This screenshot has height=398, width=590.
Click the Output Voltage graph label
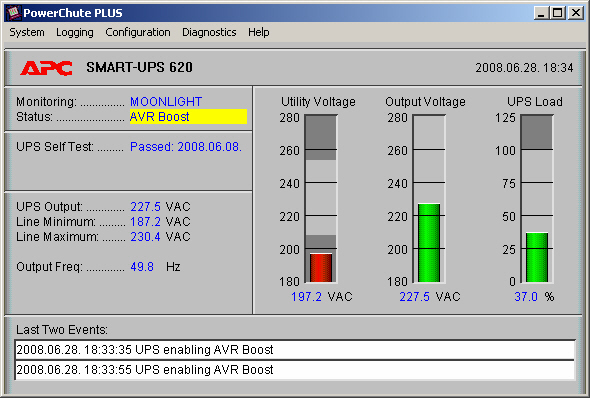click(x=425, y=102)
